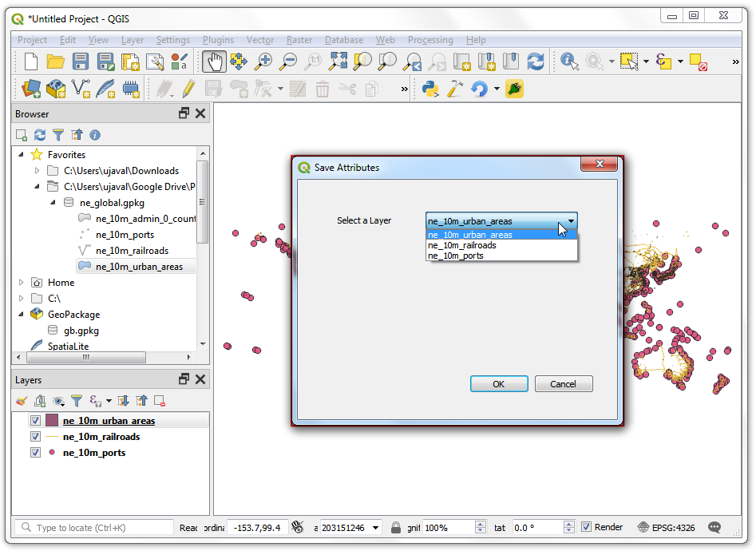The width and height of the screenshot is (756, 551).
Task: Collapse the Favorites tree node
Action: [x=22, y=154]
